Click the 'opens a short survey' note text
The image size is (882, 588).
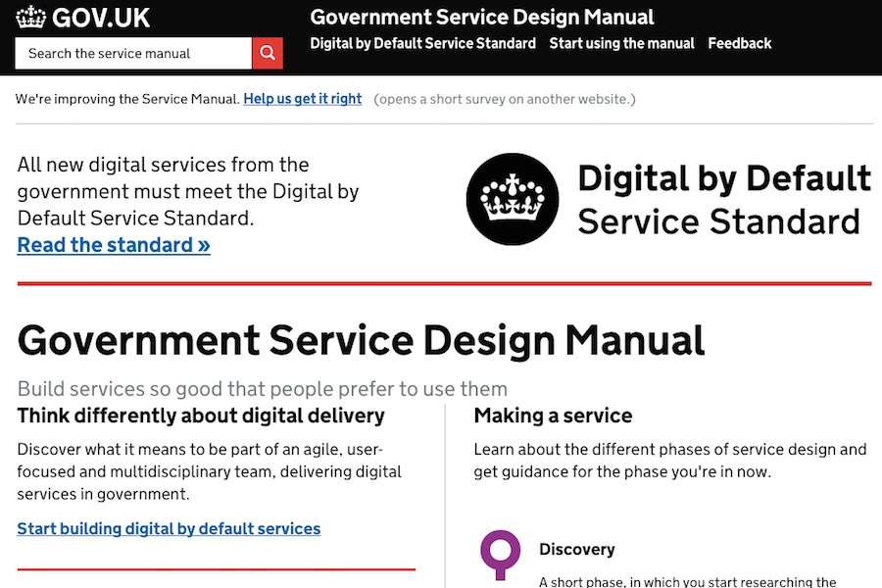tap(505, 99)
